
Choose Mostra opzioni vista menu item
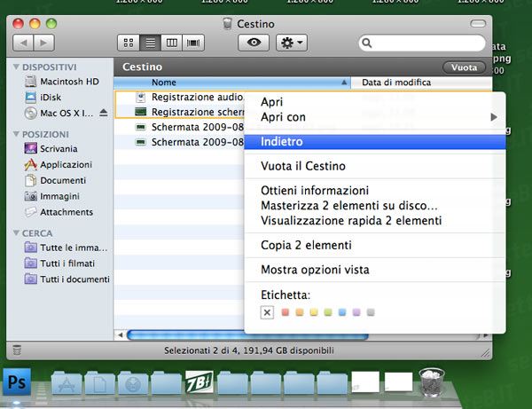coord(375,270)
